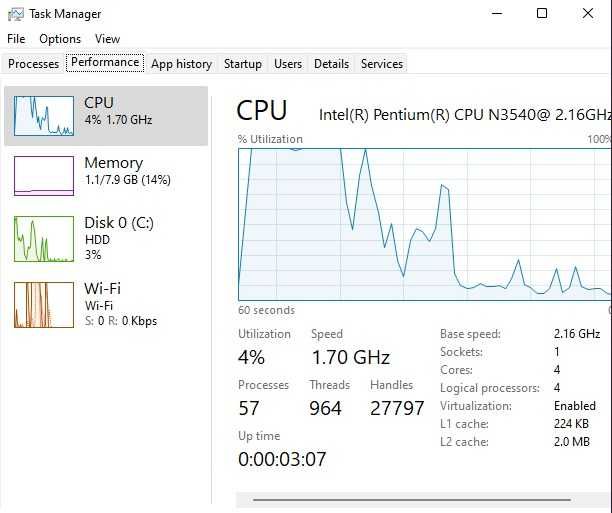Click the Task Manager title bar icon
Viewport: 612px width, 513px height.
click(x=15, y=14)
